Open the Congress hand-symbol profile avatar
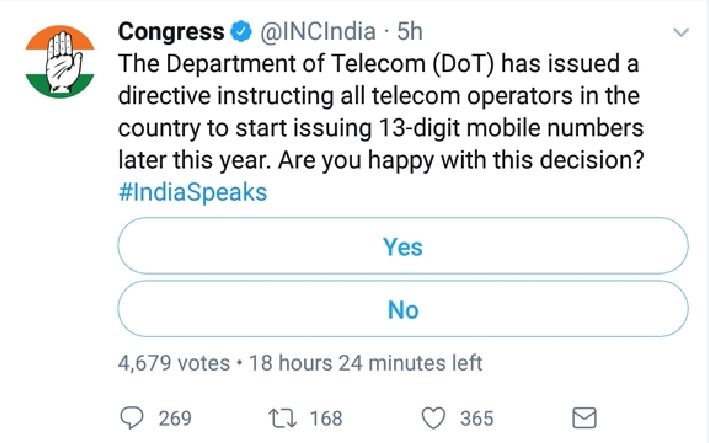 click(x=58, y=60)
